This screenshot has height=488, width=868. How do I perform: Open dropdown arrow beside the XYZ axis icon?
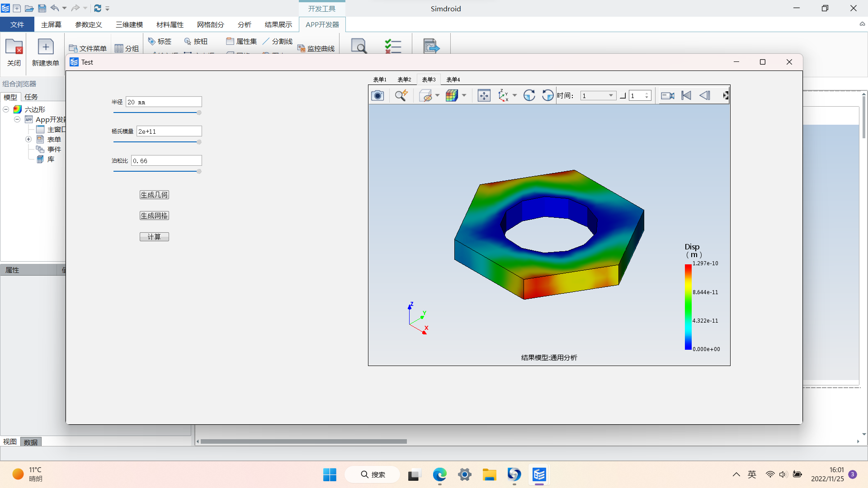[514, 96]
